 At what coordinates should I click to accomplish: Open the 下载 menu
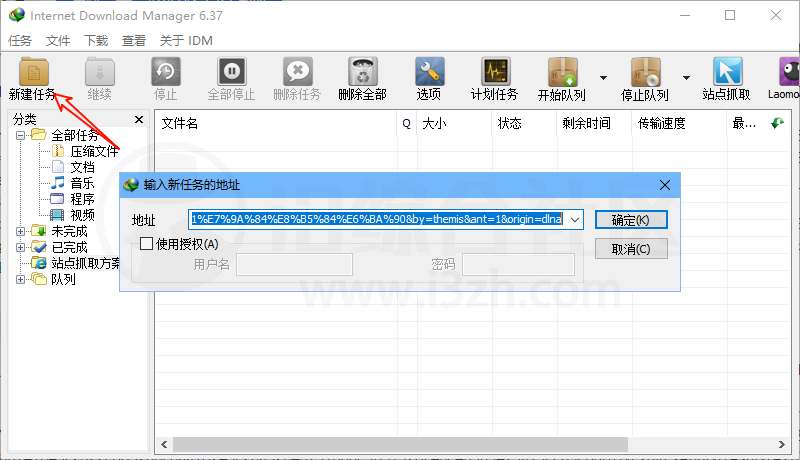pos(96,41)
